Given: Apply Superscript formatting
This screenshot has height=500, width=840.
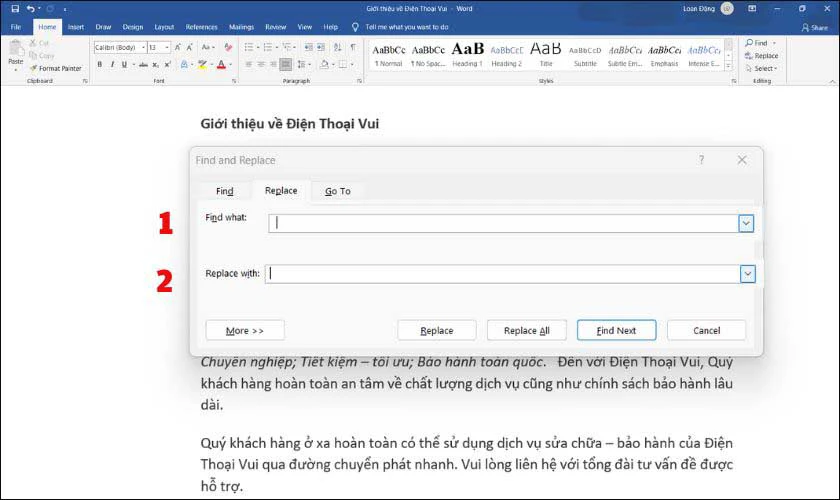Looking at the screenshot, I should 167,64.
